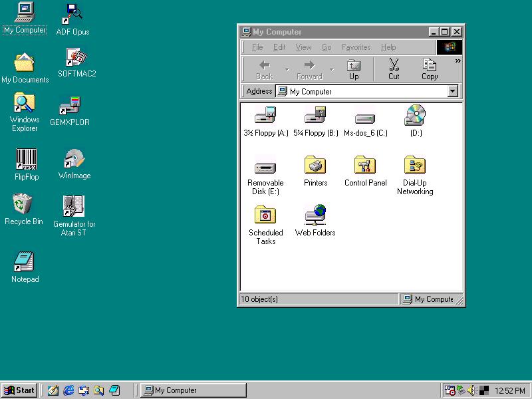Viewport: 532px width, 399px height.
Task: Click the 12:52 PM system clock
Action: click(x=510, y=391)
